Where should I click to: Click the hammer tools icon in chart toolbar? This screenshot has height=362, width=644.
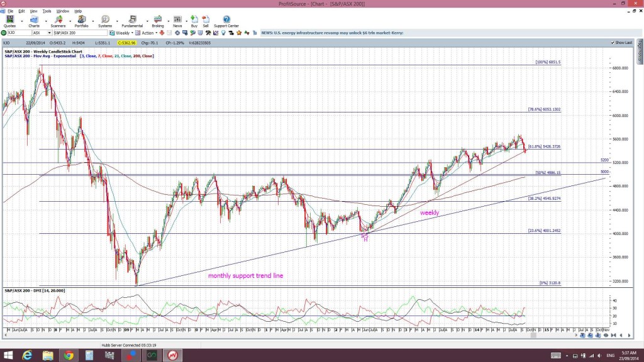tap(208, 33)
